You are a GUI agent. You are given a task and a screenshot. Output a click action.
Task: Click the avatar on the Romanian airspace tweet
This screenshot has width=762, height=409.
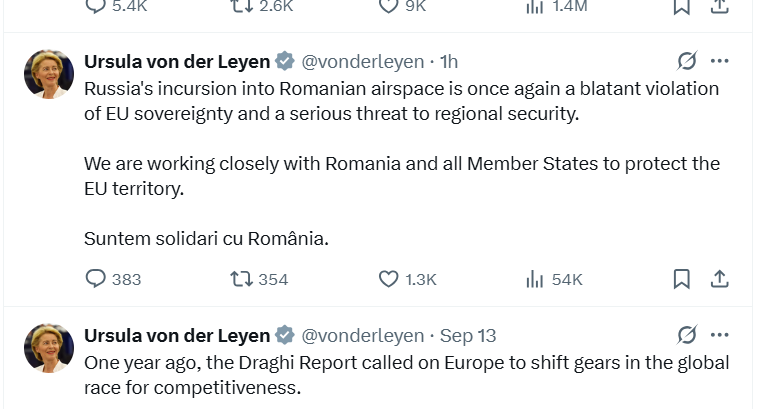tap(49, 74)
